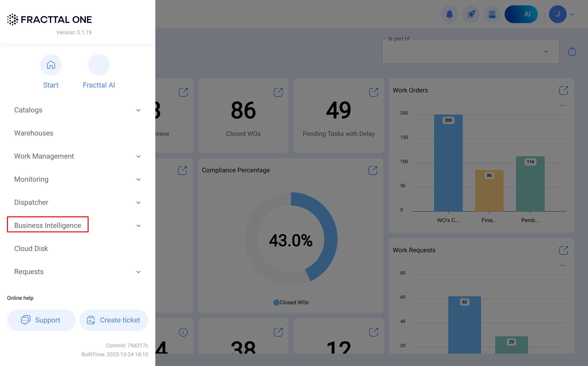Click the Support button
This screenshot has height=366, width=588.
coord(41,320)
